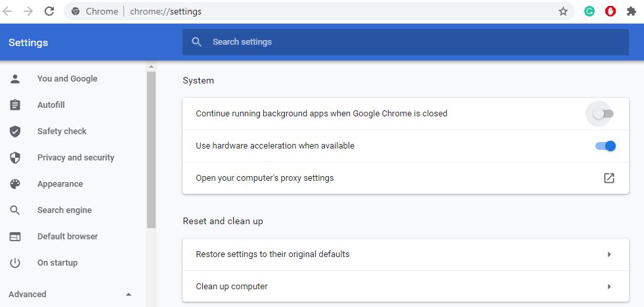This screenshot has height=307, width=644.
Task: Click the window icon beside Default browser
Action: [15, 237]
